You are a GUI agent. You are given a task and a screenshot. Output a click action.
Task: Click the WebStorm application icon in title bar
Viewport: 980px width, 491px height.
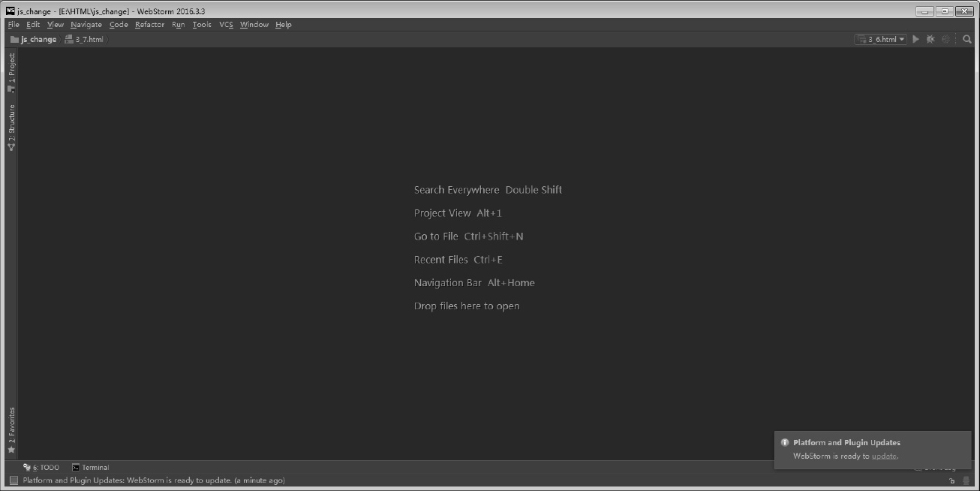tap(11, 11)
